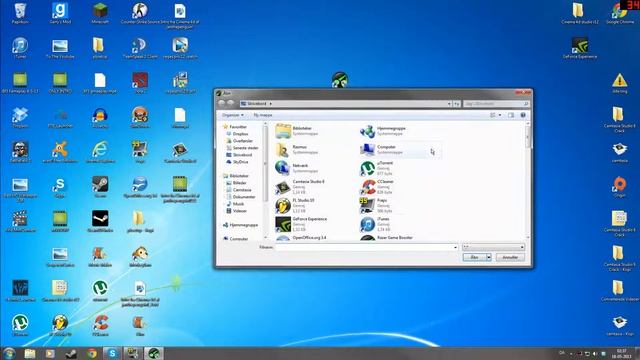Expand the address bar history dropdown
Screen dimensions: 640x360
click(449, 104)
